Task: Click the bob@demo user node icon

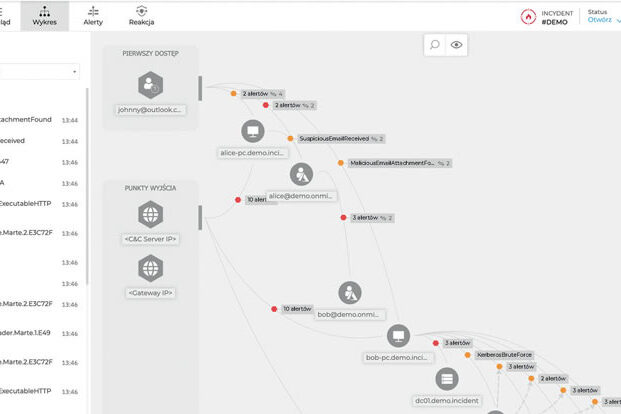Action: tap(350, 292)
